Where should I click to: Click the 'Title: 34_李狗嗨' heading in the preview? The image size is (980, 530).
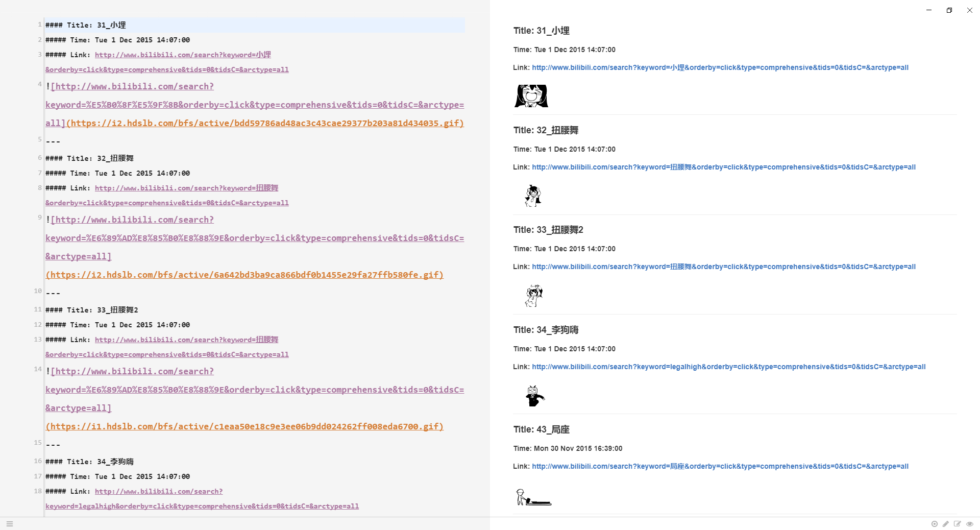[546, 330]
